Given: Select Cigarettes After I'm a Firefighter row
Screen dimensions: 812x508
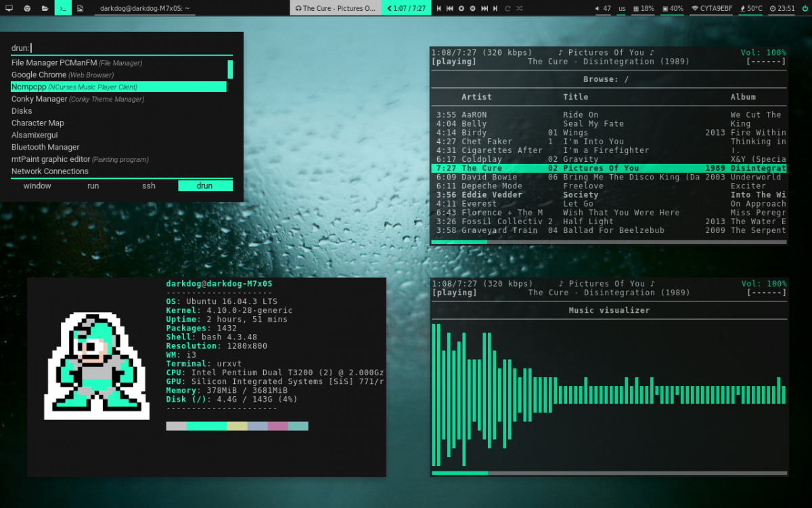Looking at the screenshot, I should (x=609, y=150).
